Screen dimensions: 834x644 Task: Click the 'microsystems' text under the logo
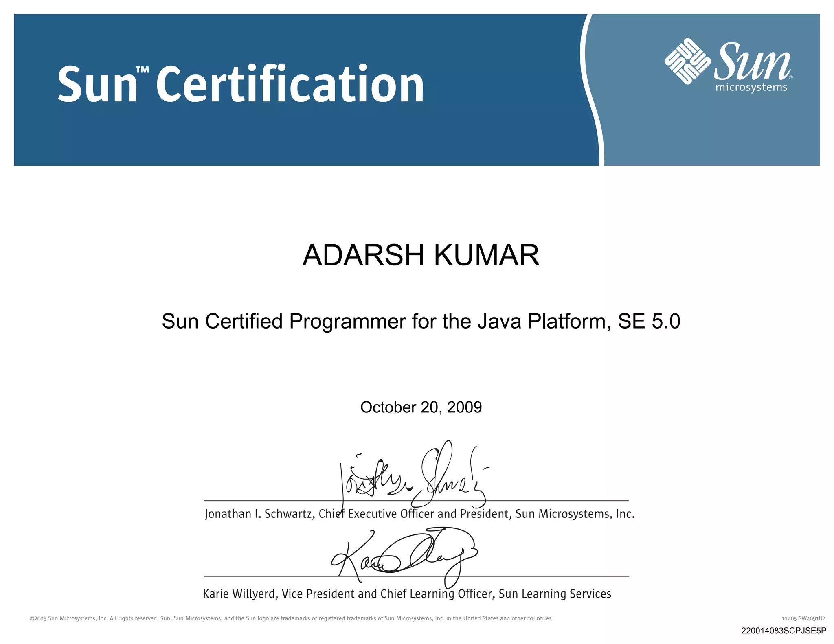click(x=751, y=88)
